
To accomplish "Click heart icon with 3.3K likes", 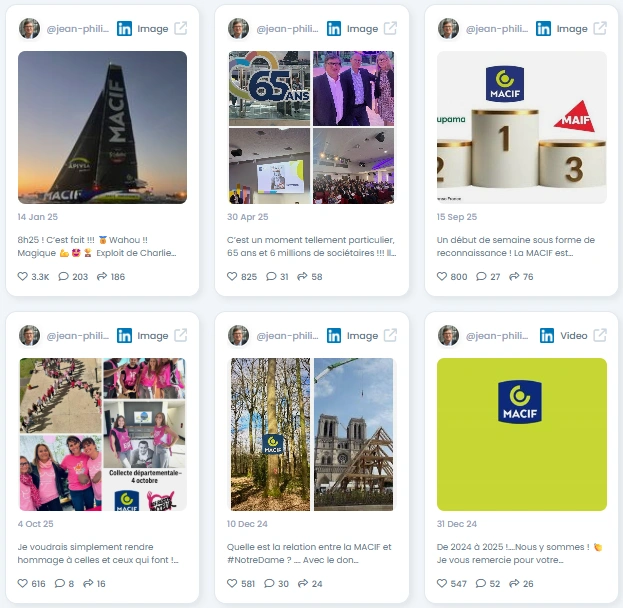I will 23,276.
